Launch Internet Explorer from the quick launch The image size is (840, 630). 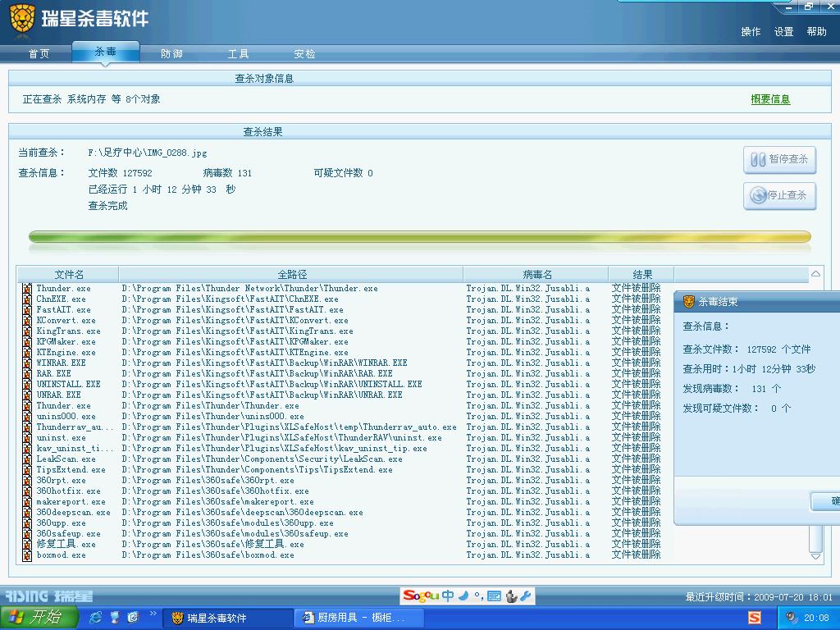click(x=96, y=617)
